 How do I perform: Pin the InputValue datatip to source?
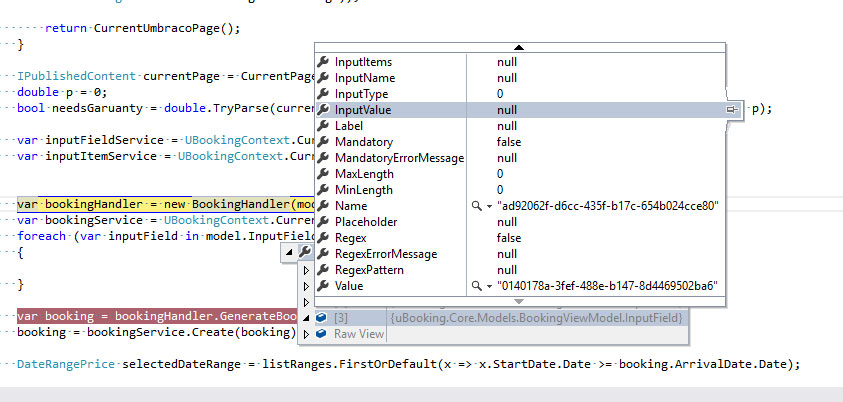[x=732, y=110]
